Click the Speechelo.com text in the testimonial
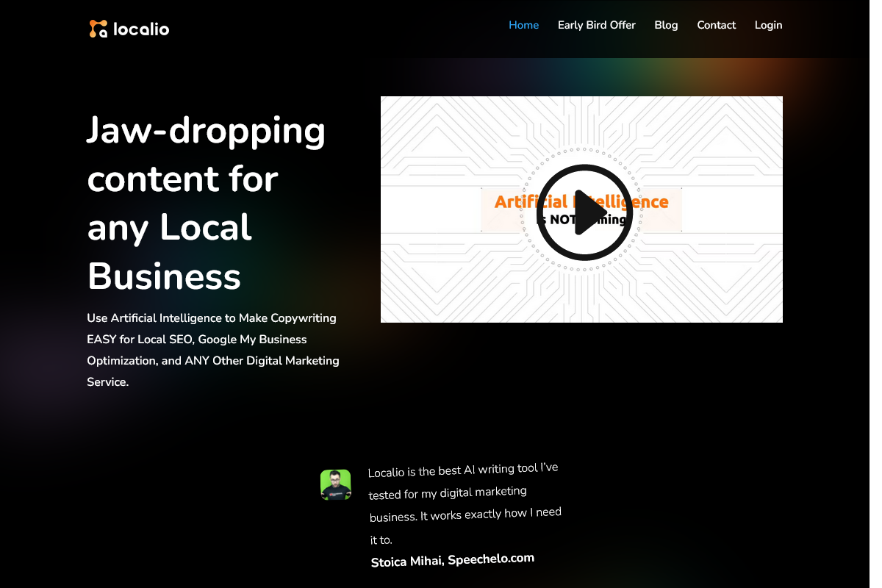Viewport: 882px width, 588px height. (x=491, y=559)
